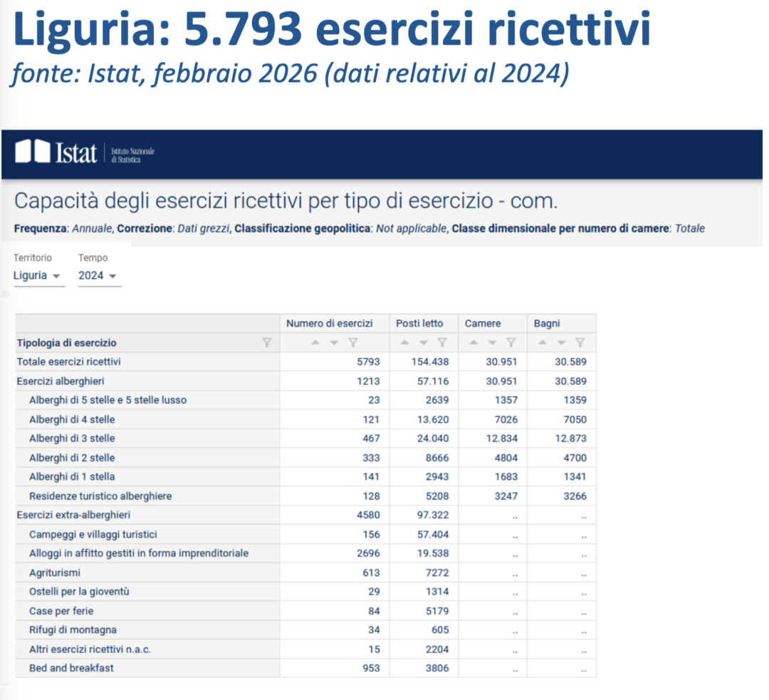Sort Posti letto column descending
The width and height of the screenshot is (769, 700).
[424, 343]
